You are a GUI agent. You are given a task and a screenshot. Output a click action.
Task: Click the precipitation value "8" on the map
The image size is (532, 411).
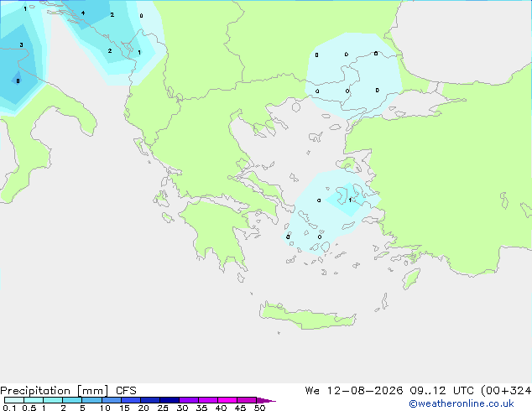18,81
